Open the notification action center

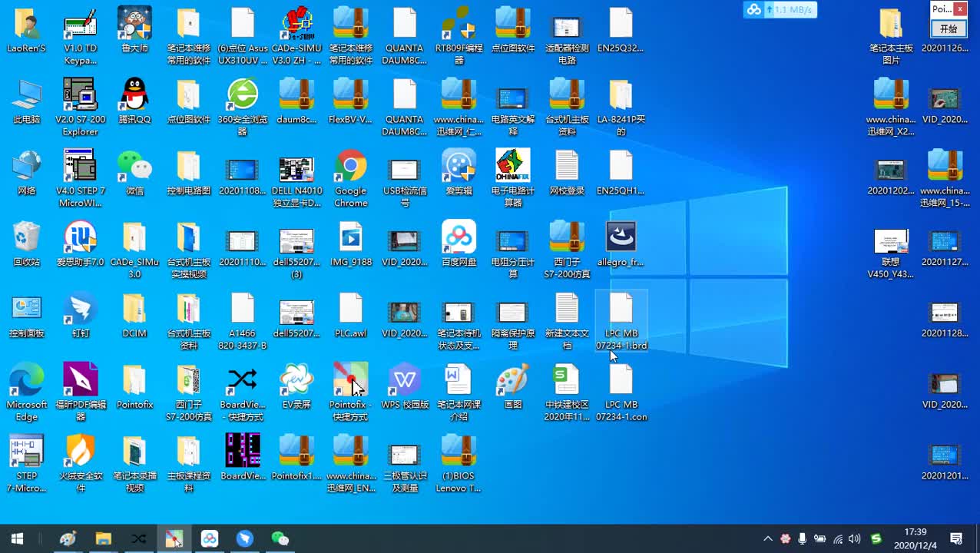[x=957, y=538]
